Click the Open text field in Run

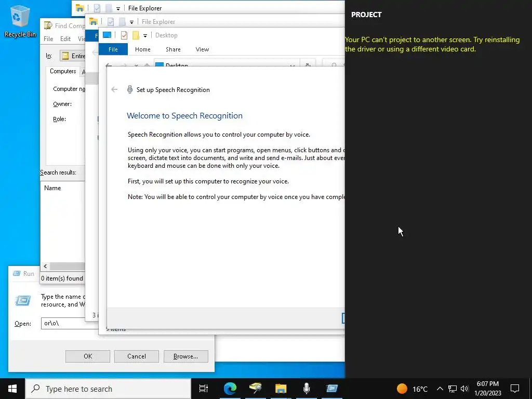coord(70,323)
